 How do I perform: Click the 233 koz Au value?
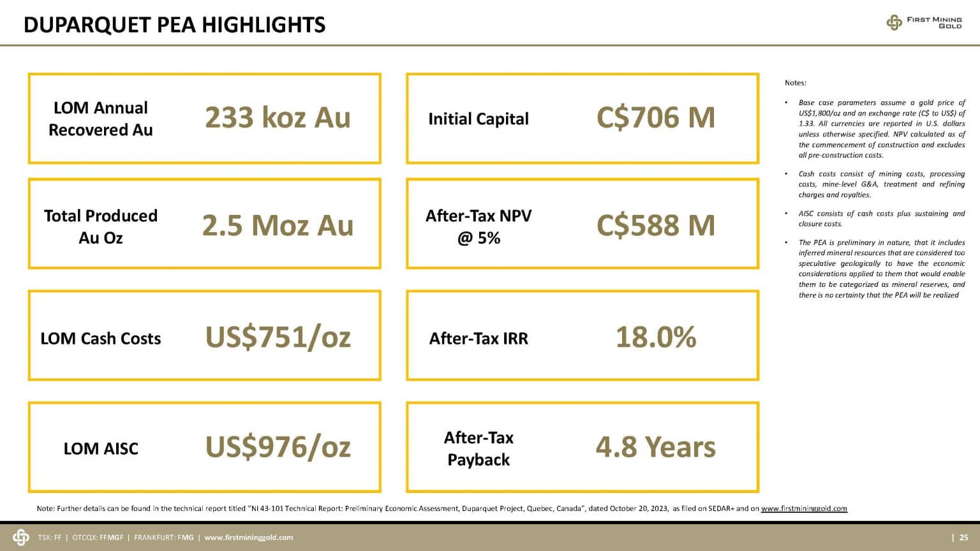pos(278,118)
